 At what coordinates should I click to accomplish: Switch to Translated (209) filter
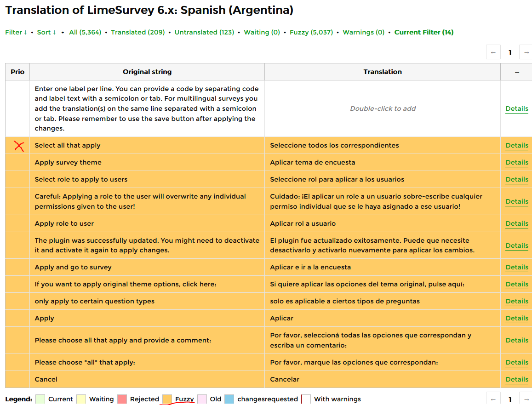[138, 33]
